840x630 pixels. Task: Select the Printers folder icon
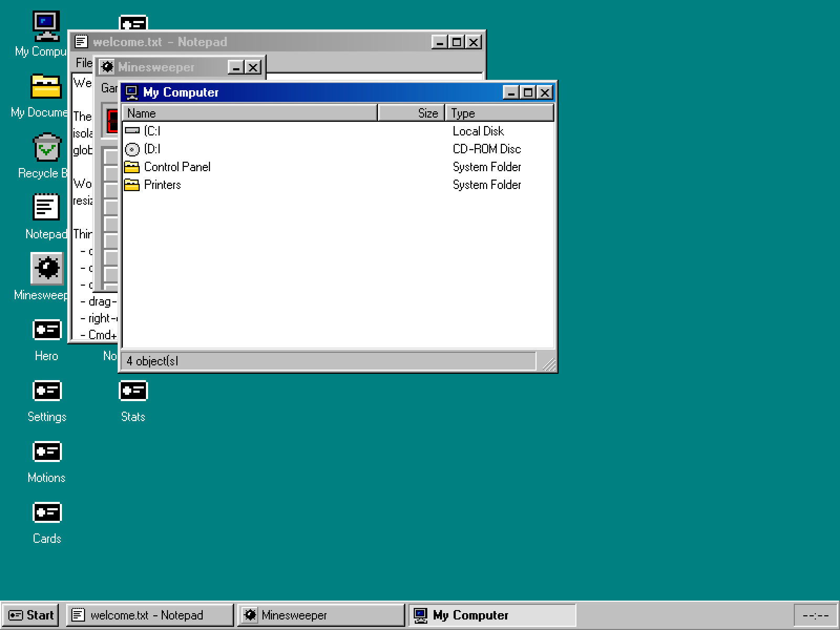click(132, 185)
